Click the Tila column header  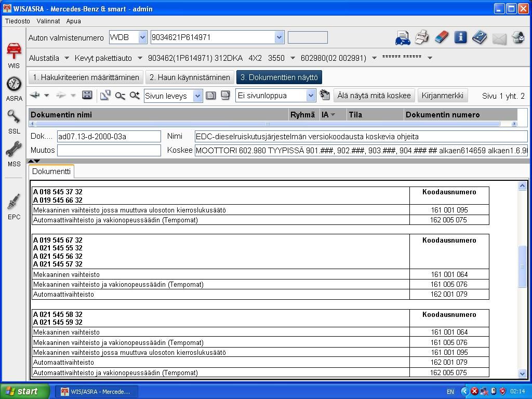(376, 115)
